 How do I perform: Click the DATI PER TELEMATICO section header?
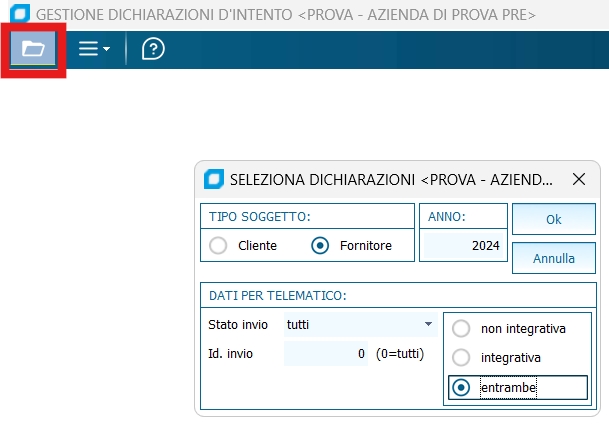coord(278,295)
